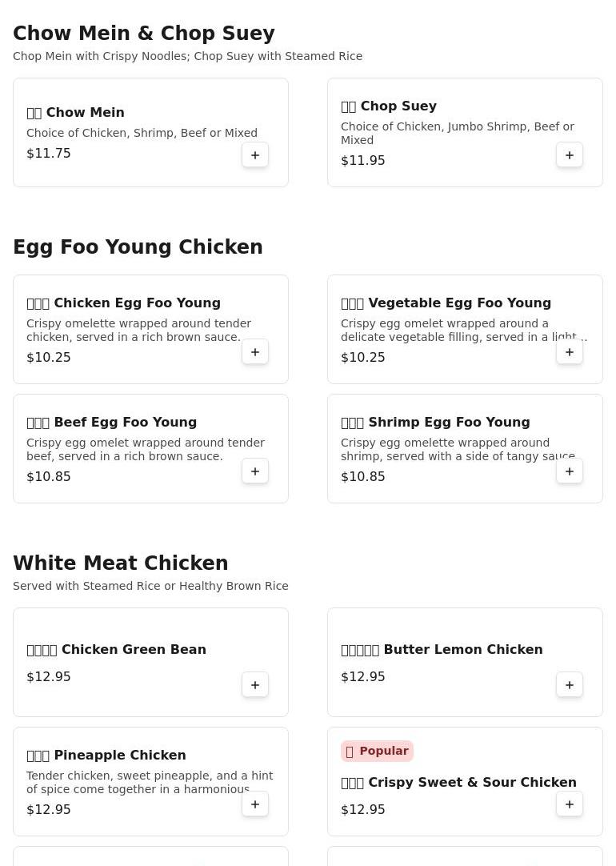The image size is (616, 866).
Task: Open the Chow Mein item title
Action: tap(85, 113)
